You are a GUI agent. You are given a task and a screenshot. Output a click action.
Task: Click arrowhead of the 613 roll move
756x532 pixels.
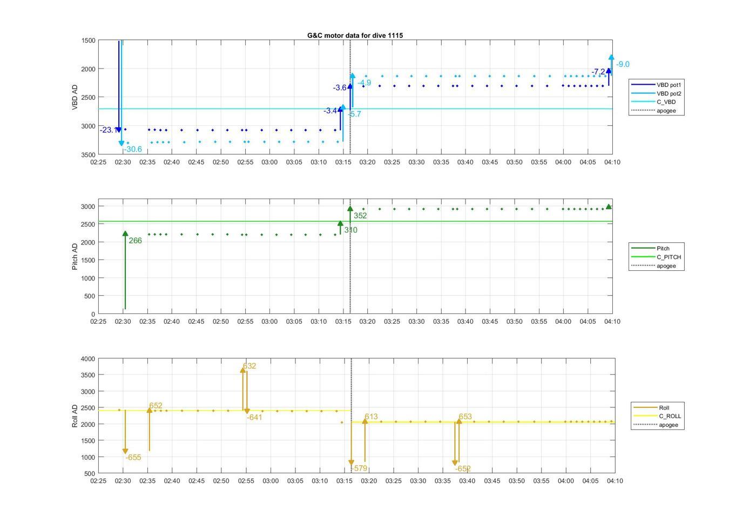(x=365, y=421)
